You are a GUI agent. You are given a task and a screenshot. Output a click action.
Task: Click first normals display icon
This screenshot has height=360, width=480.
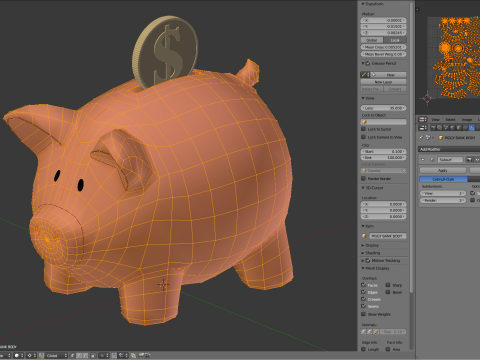(364, 332)
